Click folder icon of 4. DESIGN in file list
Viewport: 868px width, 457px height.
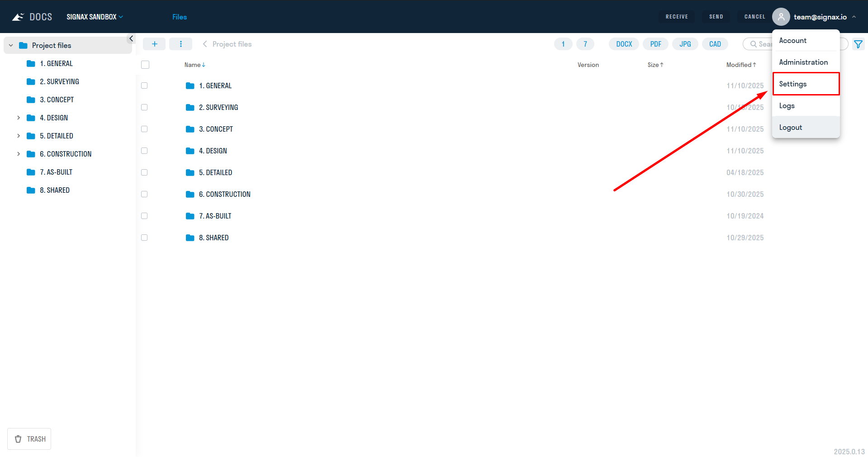pyautogui.click(x=190, y=151)
